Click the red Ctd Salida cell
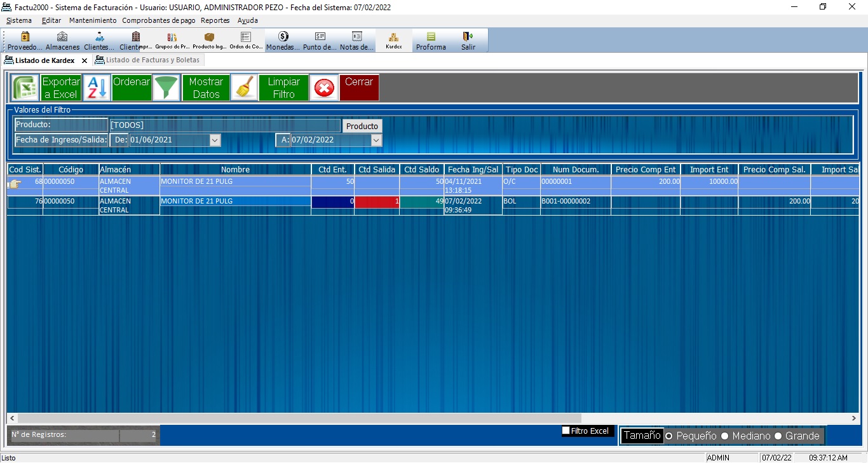Viewport: 868px width, 463px height. [377, 202]
